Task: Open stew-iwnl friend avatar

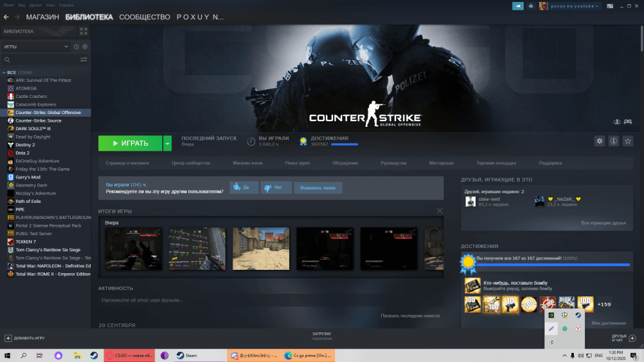Action: (x=471, y=202)
